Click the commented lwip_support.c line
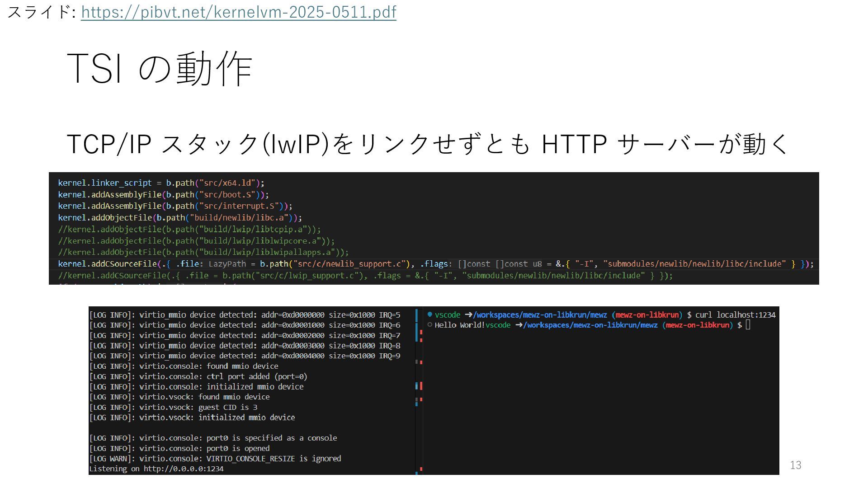868x488 pixels. coord(365,276)
